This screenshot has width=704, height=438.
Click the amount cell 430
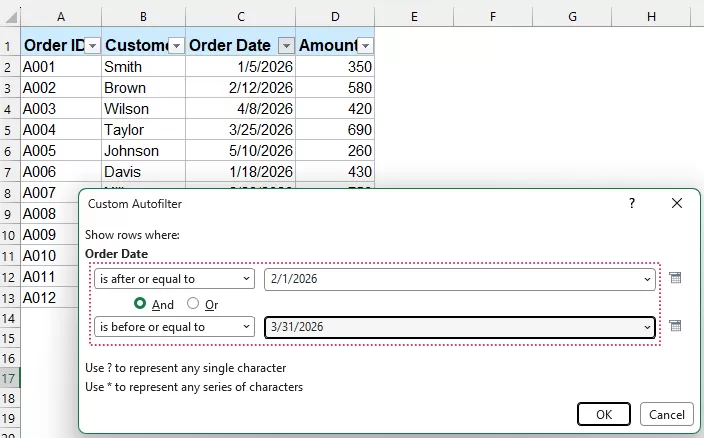pyautogui.click(x=335, y=172)
